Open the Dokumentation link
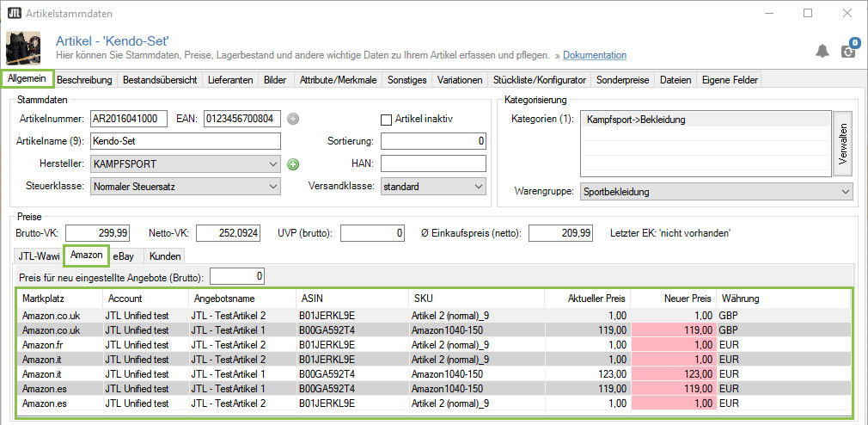This screenshot has width=868, height=425. pyautogui.click(x=595, y=55)
